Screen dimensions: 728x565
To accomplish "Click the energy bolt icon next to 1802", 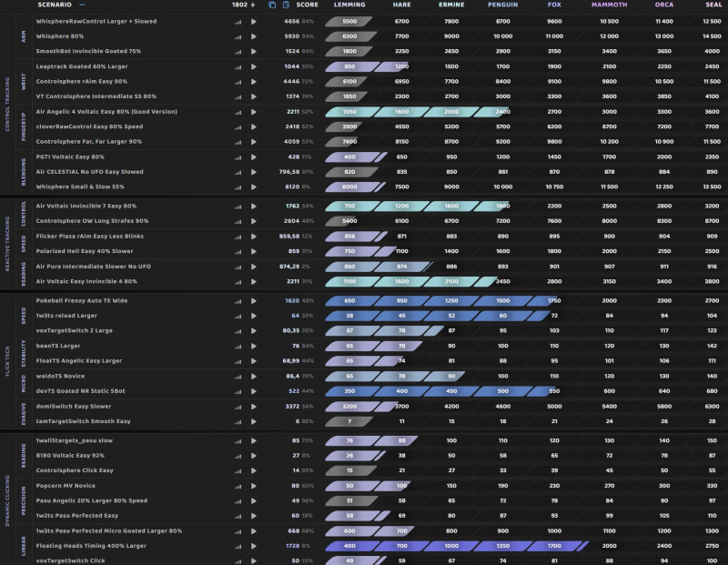I will [x=253, y=5].
